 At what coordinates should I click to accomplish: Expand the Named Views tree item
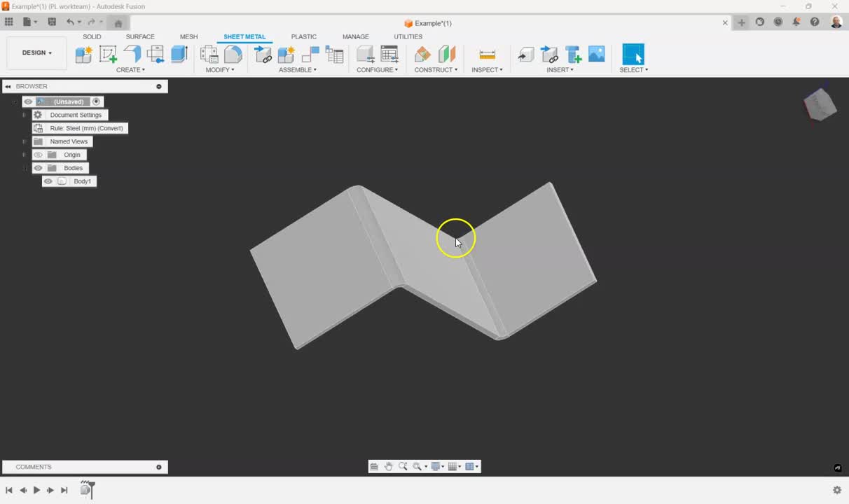point(24,141)
